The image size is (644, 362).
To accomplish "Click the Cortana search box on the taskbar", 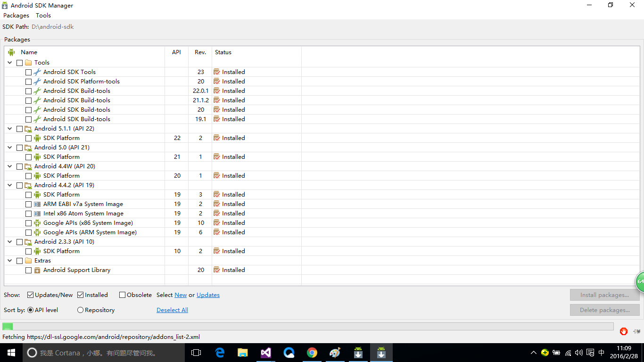I will tap(103, 353).
